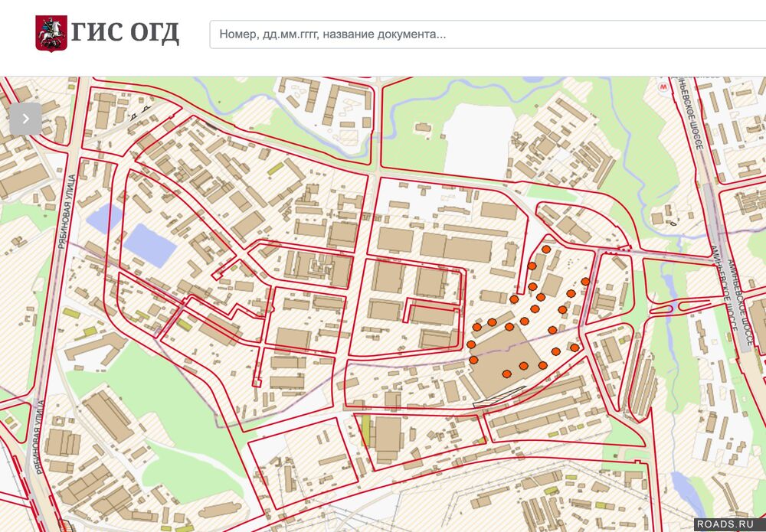The height and width of the screenshot is (532, 766).
Task: Click the smaller blue pond near Рябиновая улица
Action: (x=104, y=218)
